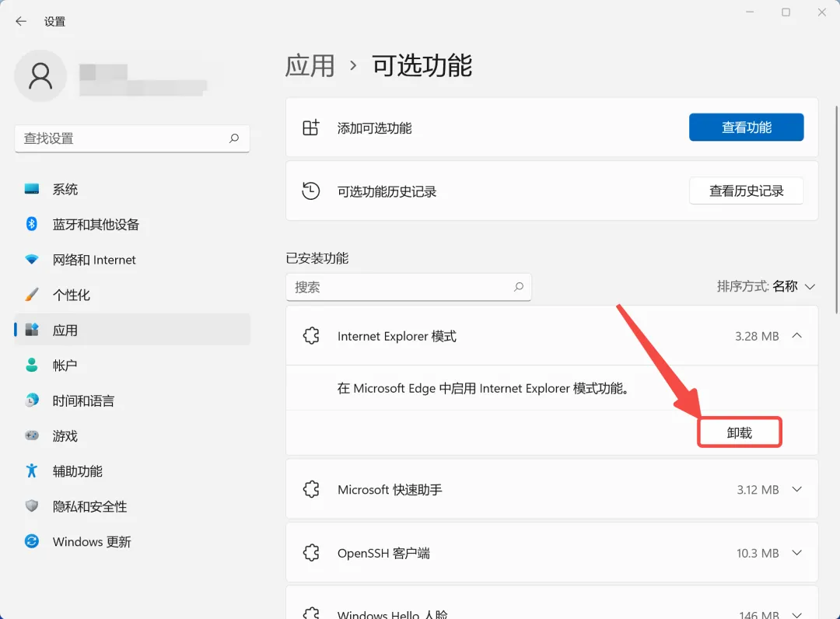Select 帐户 in sidebar
The height and width of the screenshot is (619, 840).
(132, 365)
